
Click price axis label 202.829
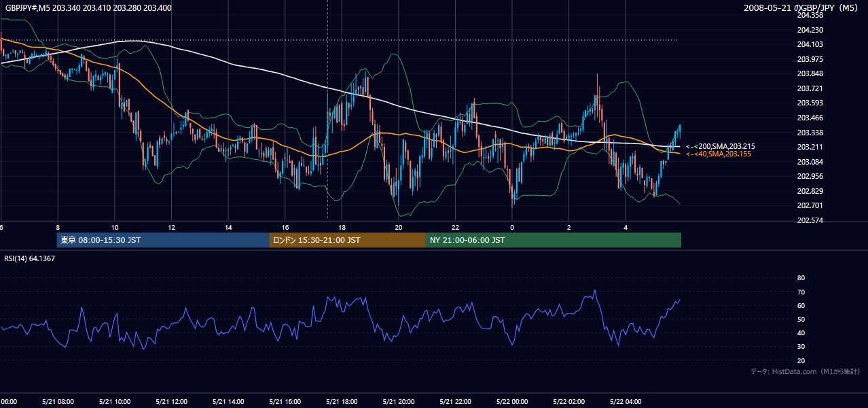(810, 191)
